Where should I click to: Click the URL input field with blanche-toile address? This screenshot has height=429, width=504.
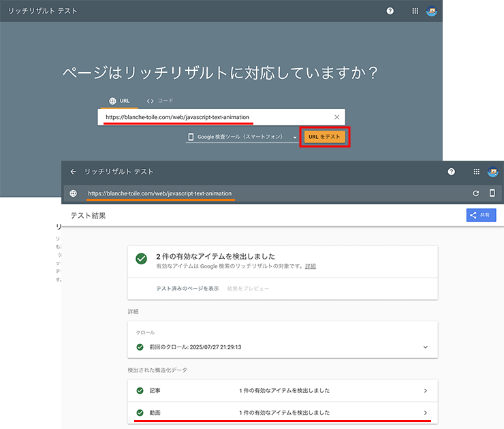click(221, 117)
